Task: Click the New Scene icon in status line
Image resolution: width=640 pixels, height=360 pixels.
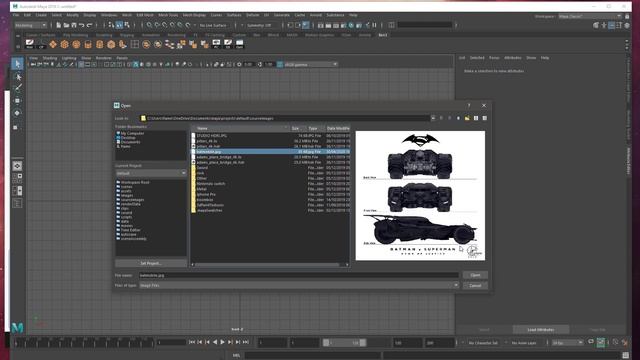Action: [x=59, y=25]
